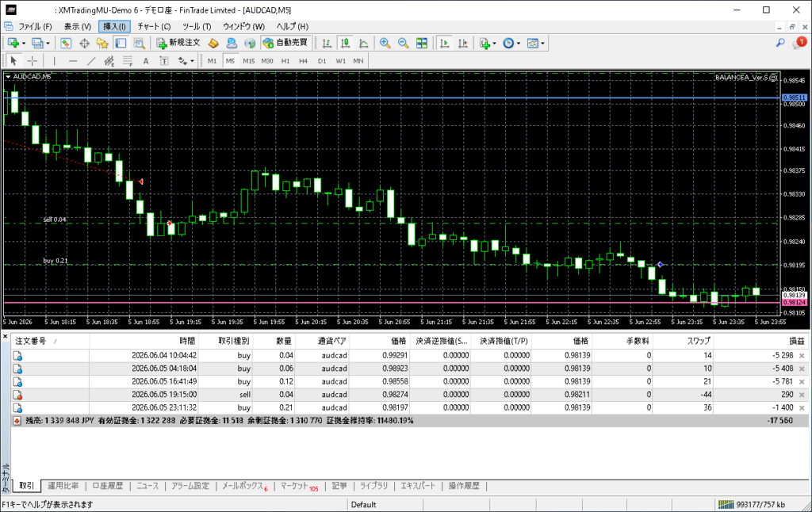This screenshot has height=512, width=812.
Task: Select the Fibonacci retracement tool
Action: (x=128, y=60)
